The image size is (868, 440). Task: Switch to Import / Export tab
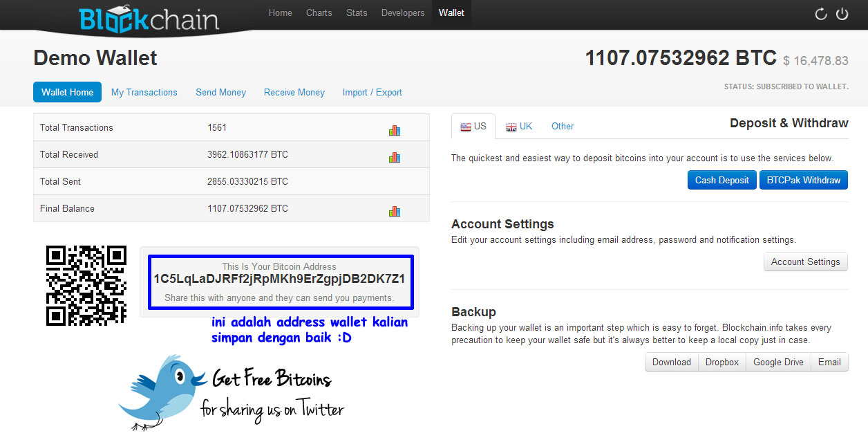pos(372,92)
